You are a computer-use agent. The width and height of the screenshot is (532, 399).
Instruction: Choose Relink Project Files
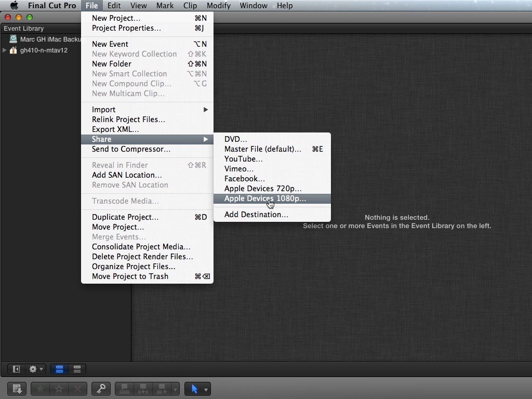147,119
